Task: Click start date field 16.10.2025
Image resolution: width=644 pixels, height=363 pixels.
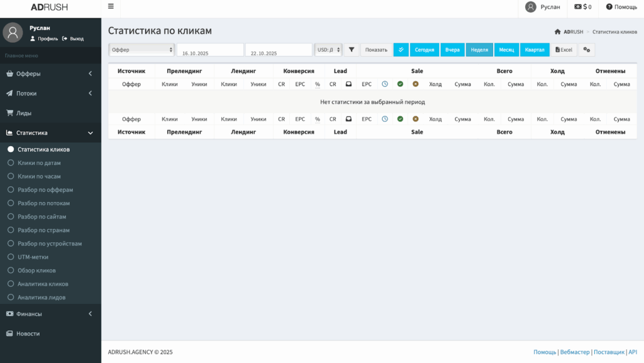Action: (210, 50)
